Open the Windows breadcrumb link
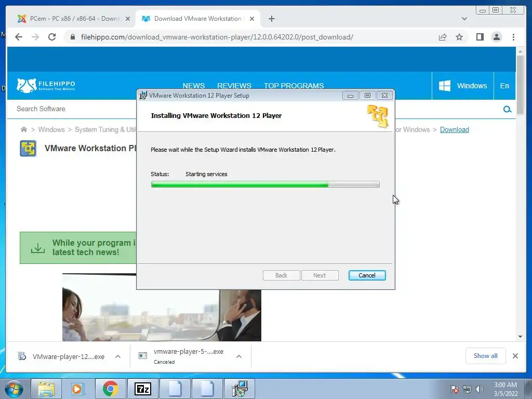532x399 pixels. click(x=51, y=129)
